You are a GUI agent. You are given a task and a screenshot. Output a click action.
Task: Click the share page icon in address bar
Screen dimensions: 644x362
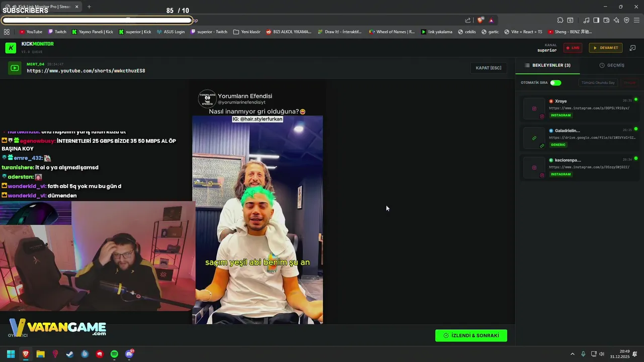468,20
